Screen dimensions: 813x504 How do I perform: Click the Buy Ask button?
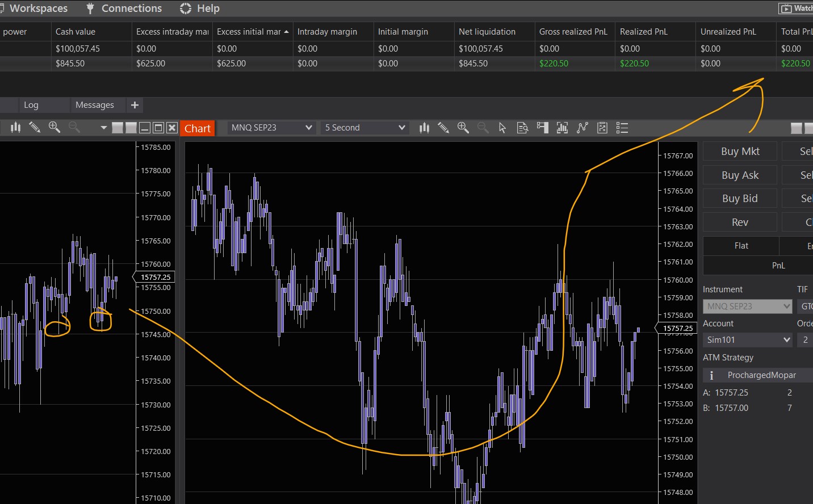[x=740, y=175]
